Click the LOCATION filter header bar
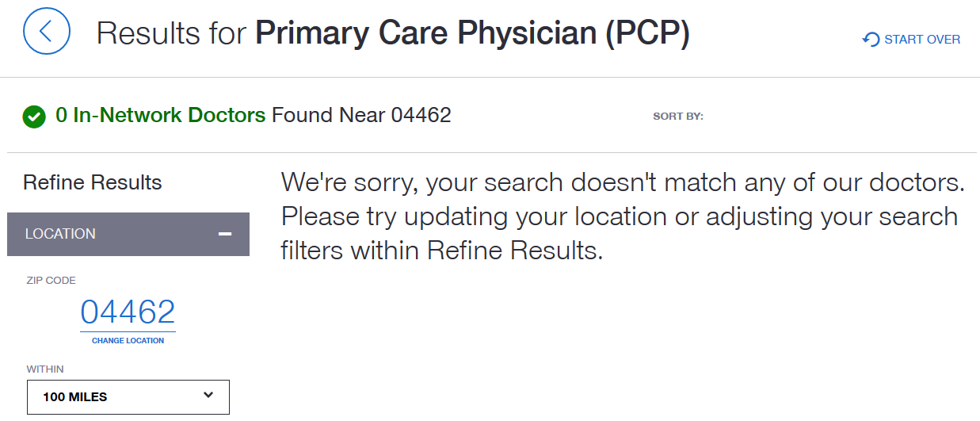Screen dimensions: 980x421 pyautogui.click(x=128, y=234)
